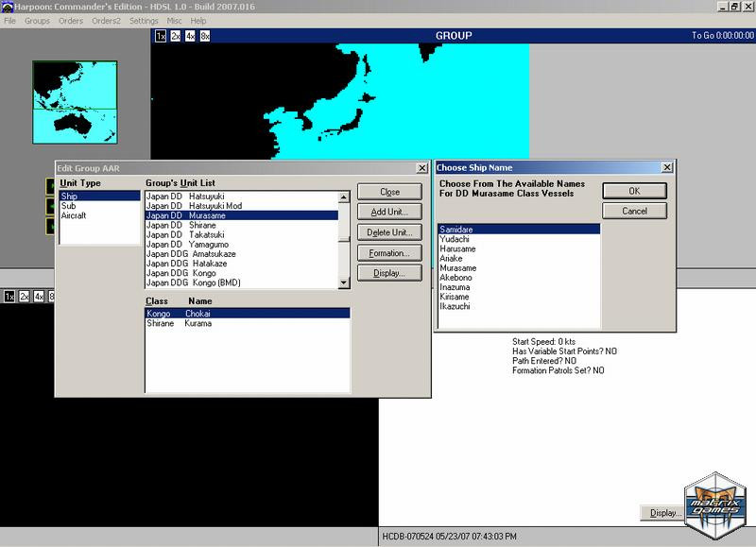Open the Groups menu
This screenshot has width=756, height=547.
37,21
